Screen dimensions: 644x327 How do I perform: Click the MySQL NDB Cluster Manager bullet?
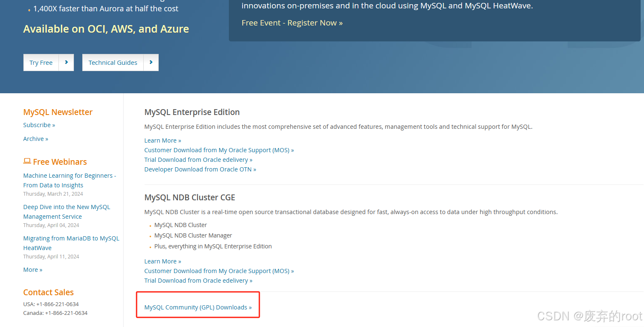193,235
